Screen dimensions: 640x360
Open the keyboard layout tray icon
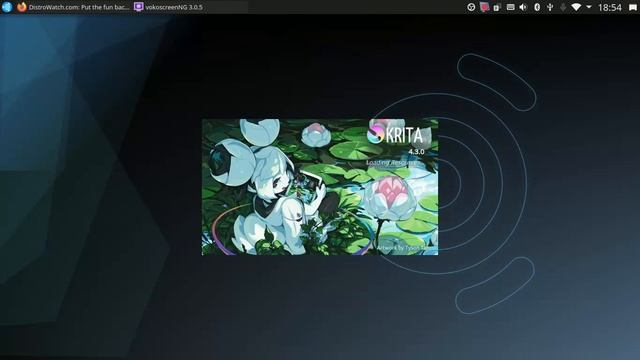(510, 7)
